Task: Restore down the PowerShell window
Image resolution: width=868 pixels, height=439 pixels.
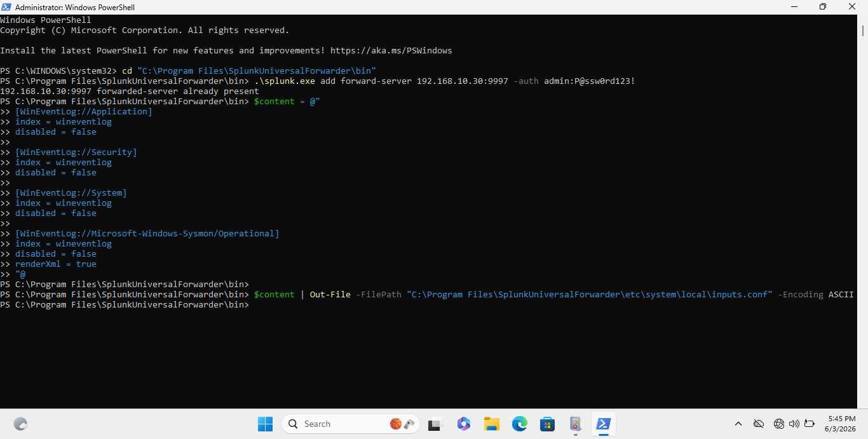Action: tap(823, 7)
